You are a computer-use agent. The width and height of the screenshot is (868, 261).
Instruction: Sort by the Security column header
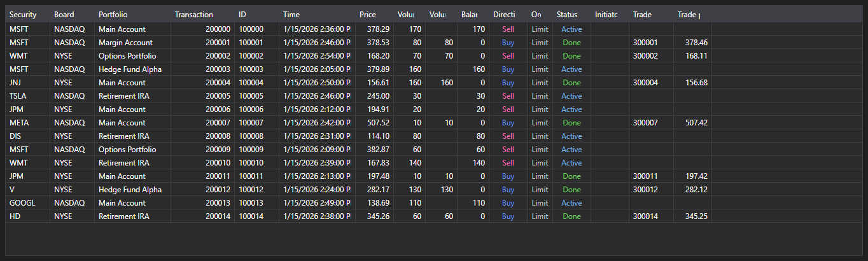coord(27,14)
